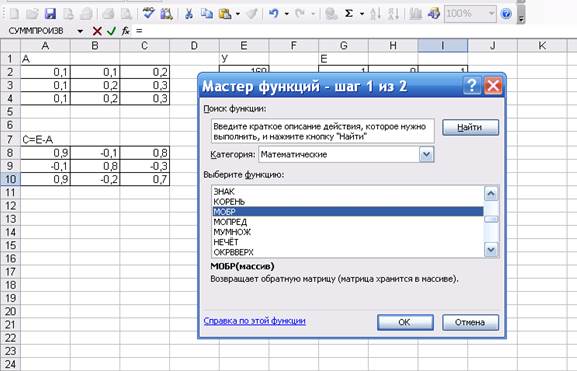Expand toolbar options chevron at right end

521,14
